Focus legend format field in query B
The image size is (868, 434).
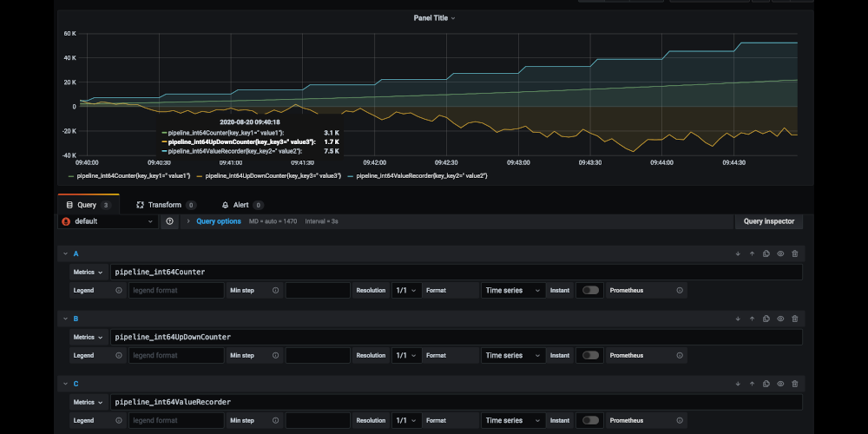click(x=176, y=355)
